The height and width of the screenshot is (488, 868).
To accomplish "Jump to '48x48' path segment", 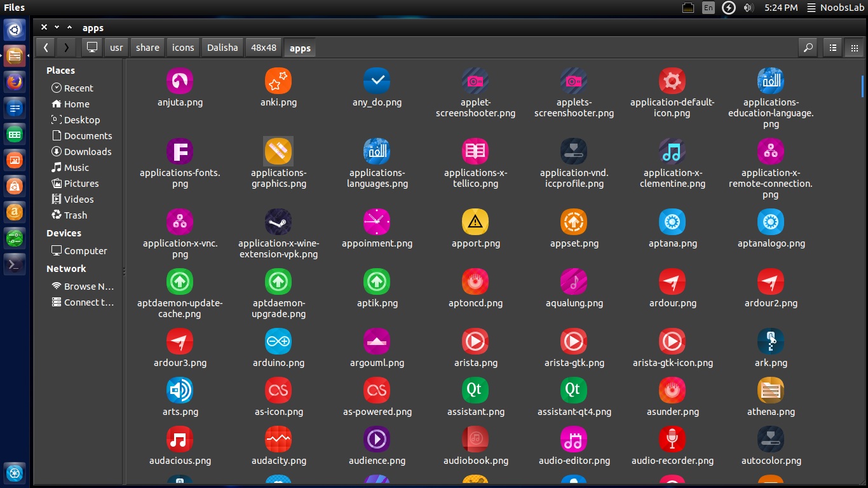I will click(264, 47).
